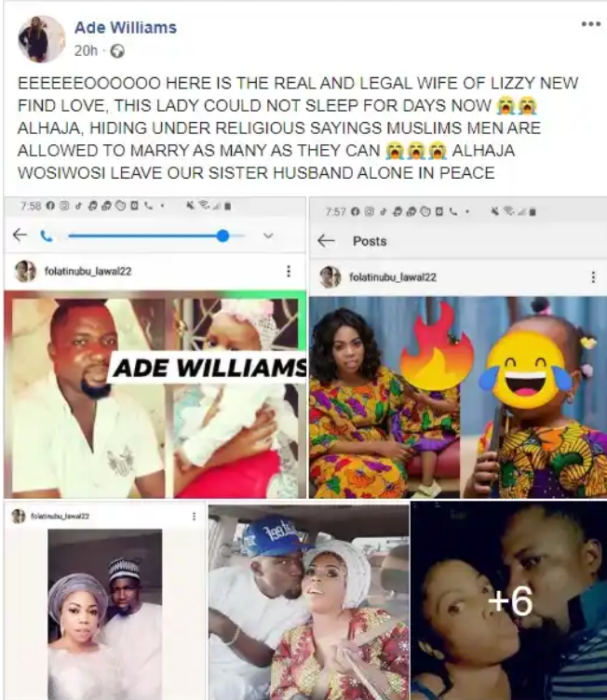
Task: Expand the chevron beside the call slider
Action: point(268,236)
